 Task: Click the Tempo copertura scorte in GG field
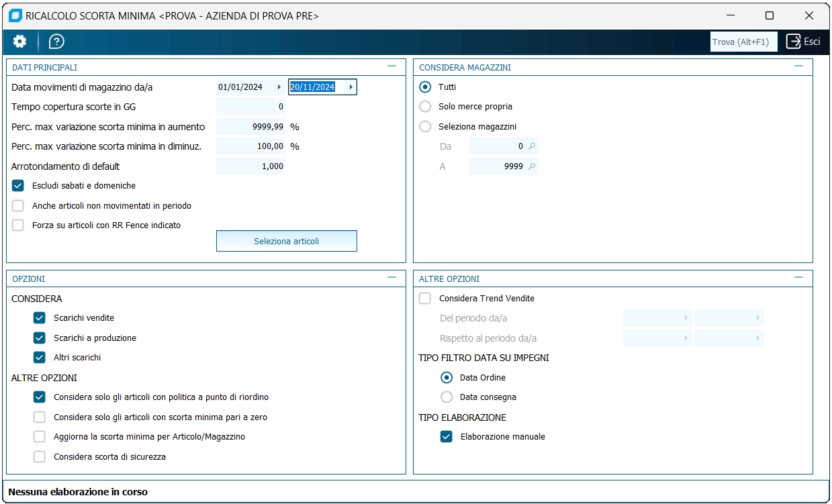(x=251, y=107)
